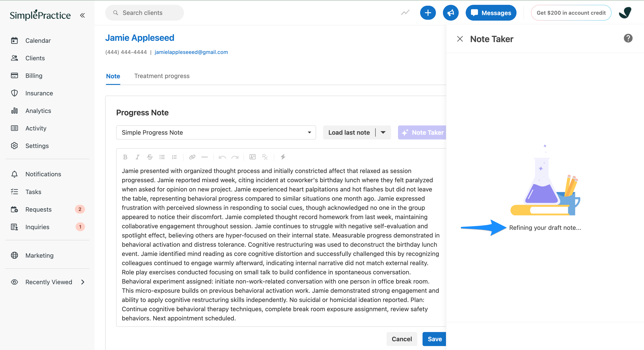Open the Simple Progress Note template dropdown
The image size is (644, 350).
216,132
